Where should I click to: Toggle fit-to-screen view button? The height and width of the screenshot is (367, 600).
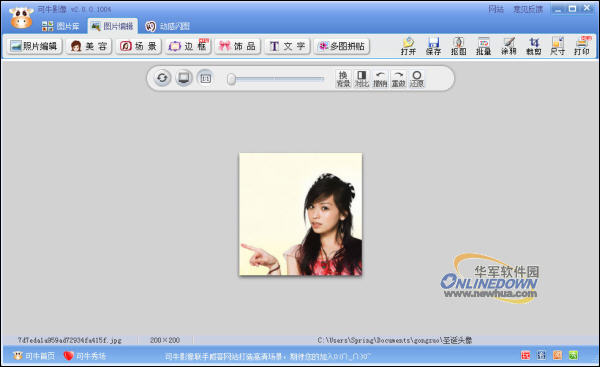[x=184, y=78]
